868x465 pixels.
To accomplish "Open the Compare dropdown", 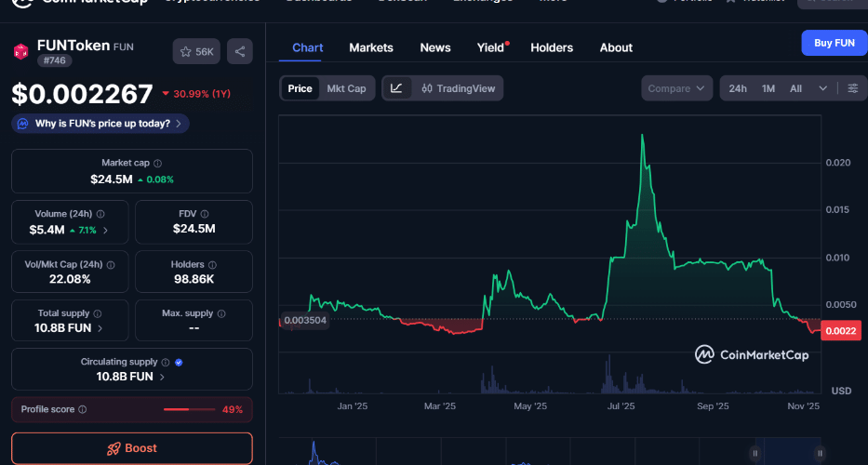I will 675,88.
